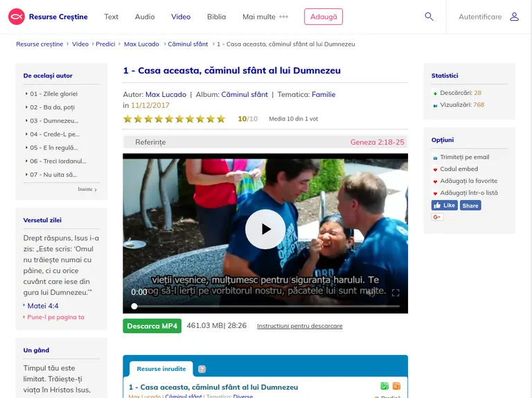Go to Predici breadcrumb
The height and width of the screenshot is (398, 532).
(105, 44)
